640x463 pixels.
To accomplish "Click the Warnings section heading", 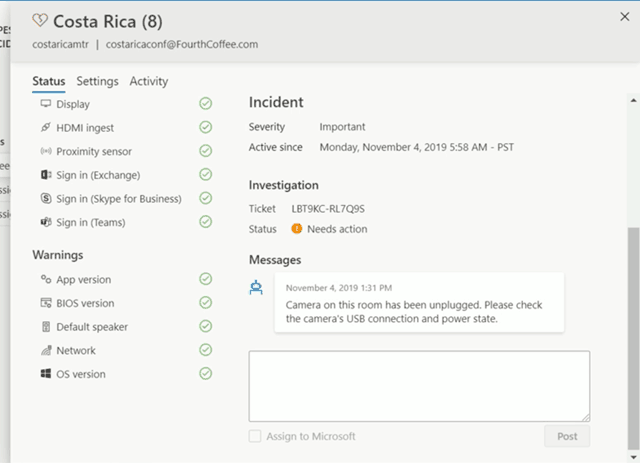I will click(58, 255).
